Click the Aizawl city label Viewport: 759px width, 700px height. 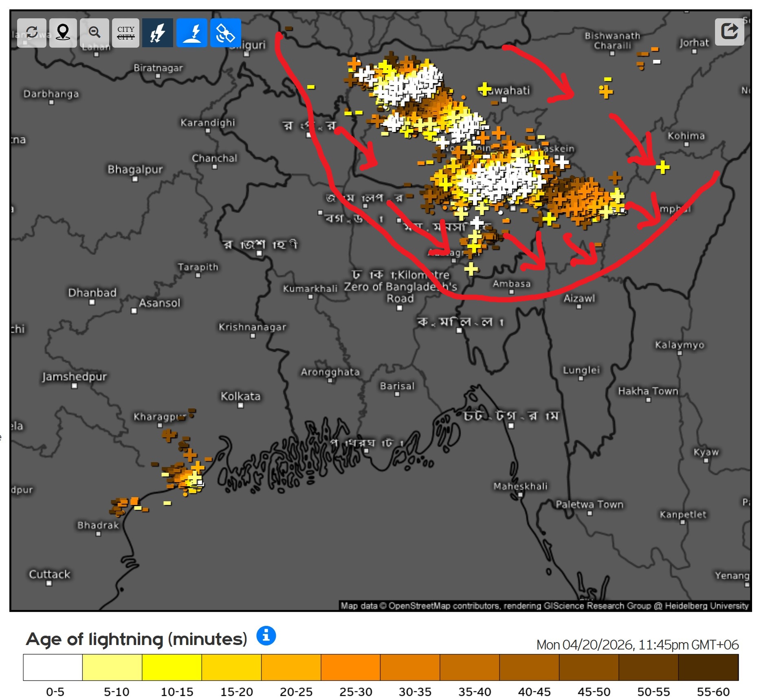579,298
